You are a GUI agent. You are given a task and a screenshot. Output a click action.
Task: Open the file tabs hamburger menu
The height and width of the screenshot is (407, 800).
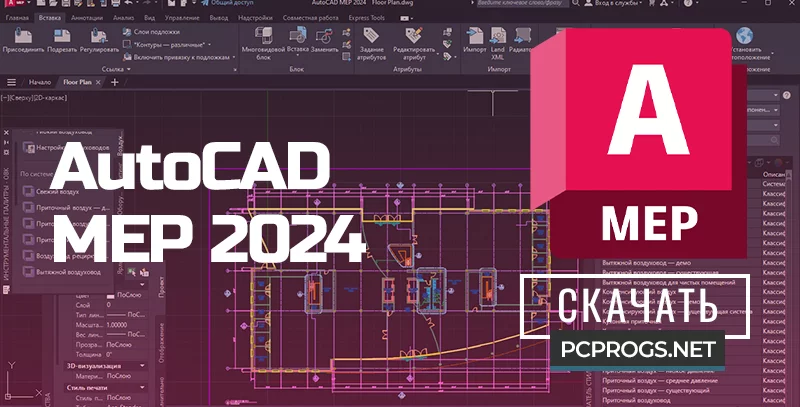click(11, 82)
